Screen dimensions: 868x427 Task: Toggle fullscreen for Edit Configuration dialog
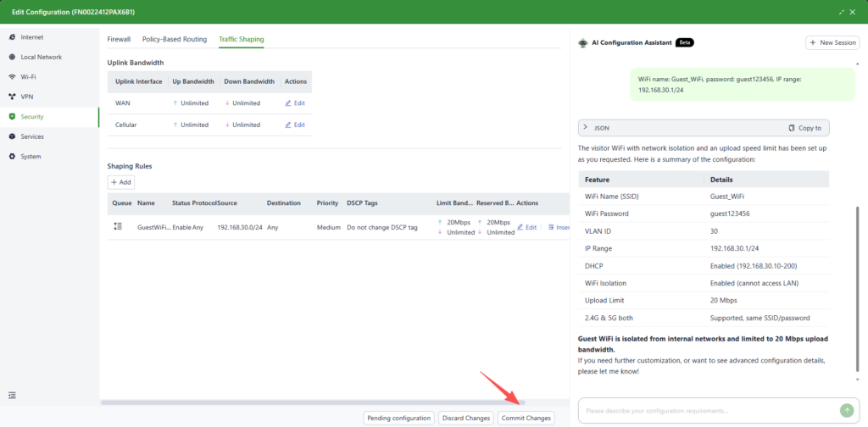click(x=841, y=12)
